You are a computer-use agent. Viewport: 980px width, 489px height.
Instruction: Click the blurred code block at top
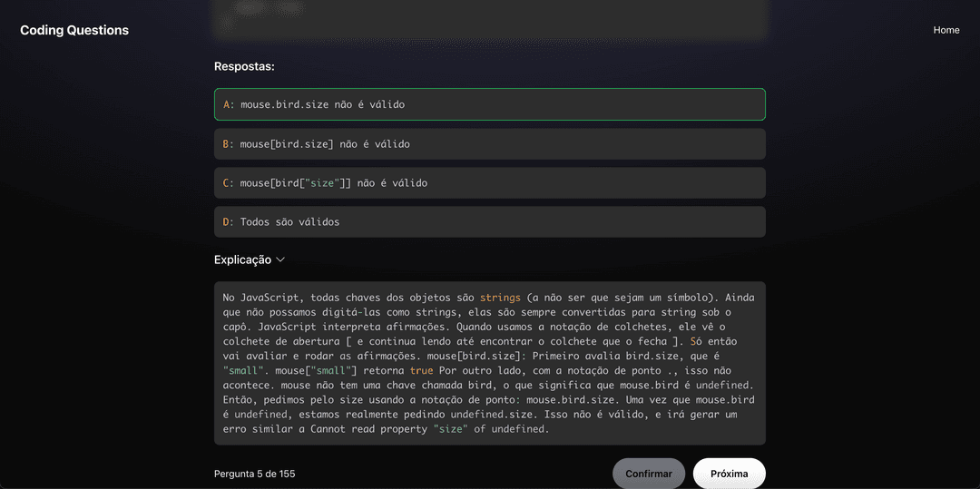[489, 20]
